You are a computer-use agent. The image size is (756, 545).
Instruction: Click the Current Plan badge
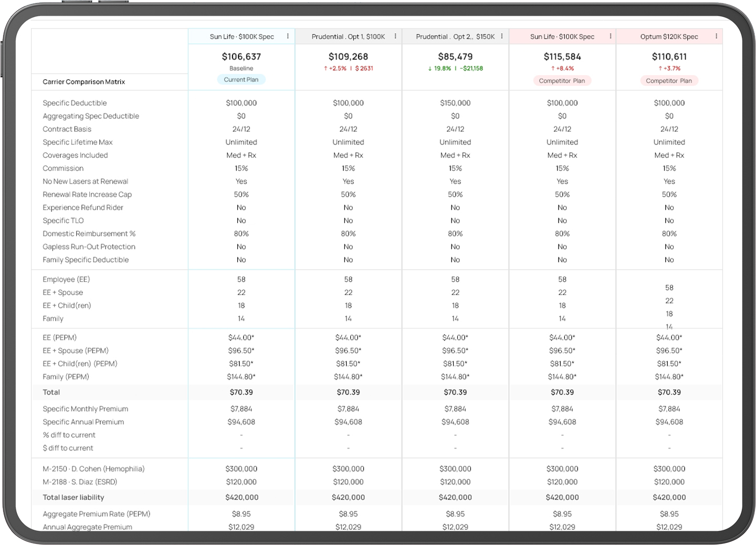pyautogui.click(x=241, y=80)
